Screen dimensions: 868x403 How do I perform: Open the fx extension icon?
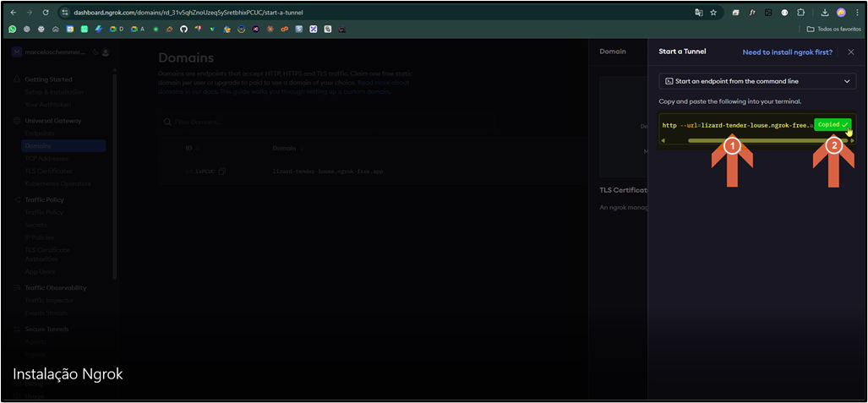[752, 12]
